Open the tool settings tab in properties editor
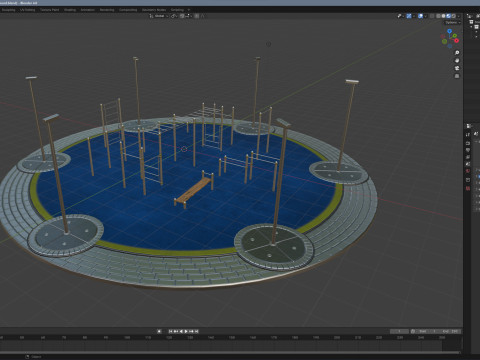The width and height of the screenshot is (480, 360). 468,135
